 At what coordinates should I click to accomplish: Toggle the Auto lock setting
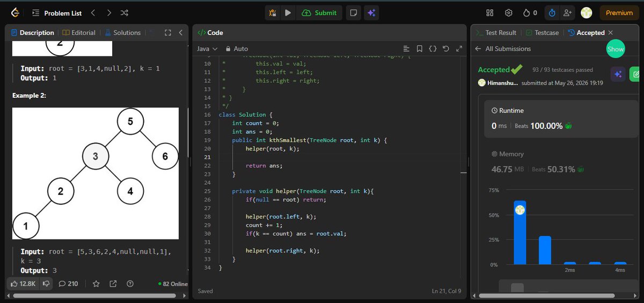(237, 48)
